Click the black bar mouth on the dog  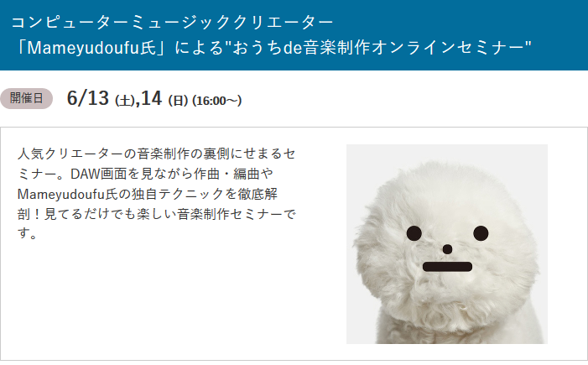(x=447, y=267)
